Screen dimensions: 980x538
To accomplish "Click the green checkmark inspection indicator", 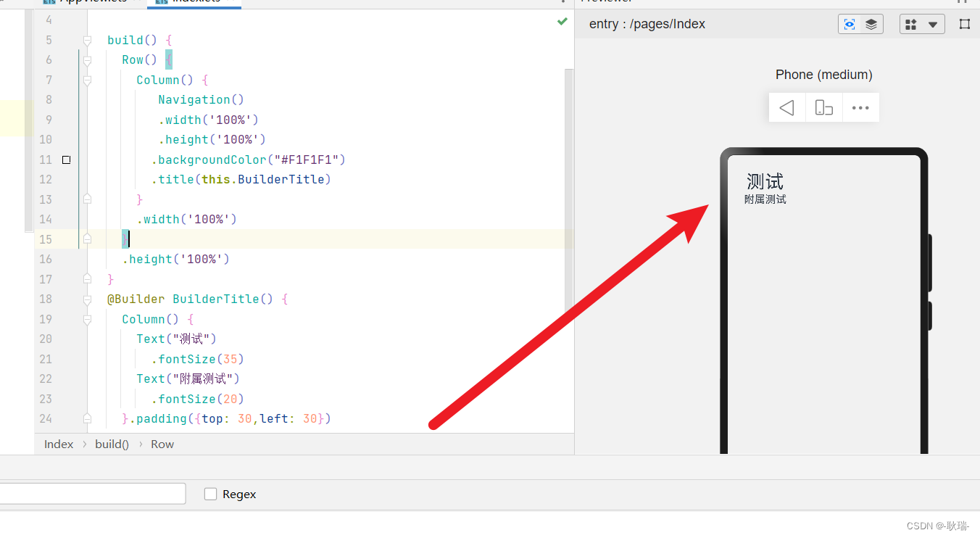I will click(x=562, y=22).
